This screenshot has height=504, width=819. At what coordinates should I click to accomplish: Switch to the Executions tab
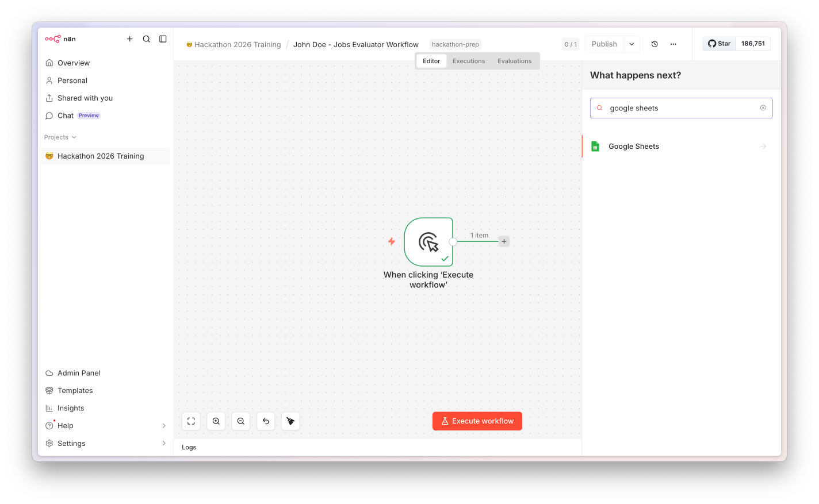(x=469, y=61)
